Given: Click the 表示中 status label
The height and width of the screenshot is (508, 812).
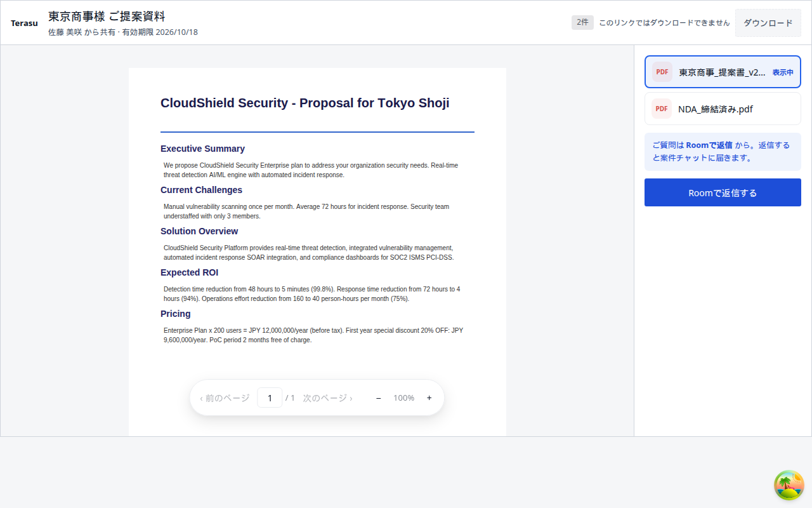Looking at the screenshot, I should pyautogui.click(x=783, y=72).
